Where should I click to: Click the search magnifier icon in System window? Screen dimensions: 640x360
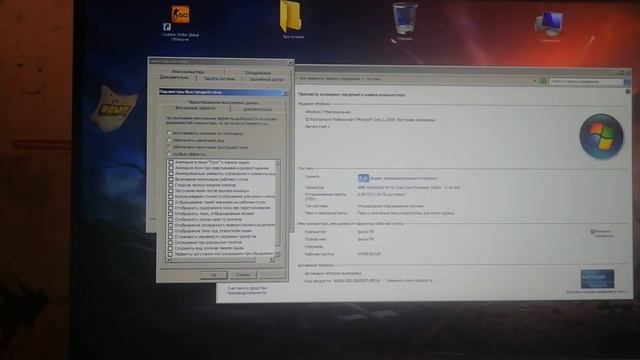point(627,82)
